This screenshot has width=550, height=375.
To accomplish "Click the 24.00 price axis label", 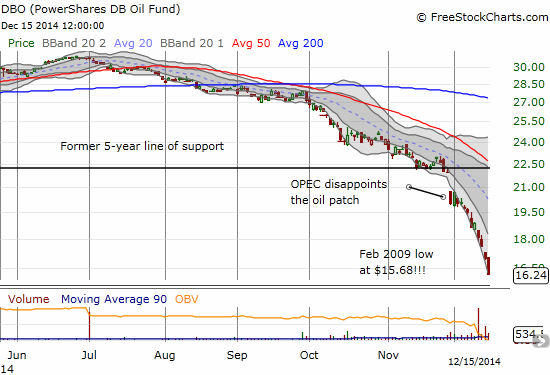I will (529, 142).
